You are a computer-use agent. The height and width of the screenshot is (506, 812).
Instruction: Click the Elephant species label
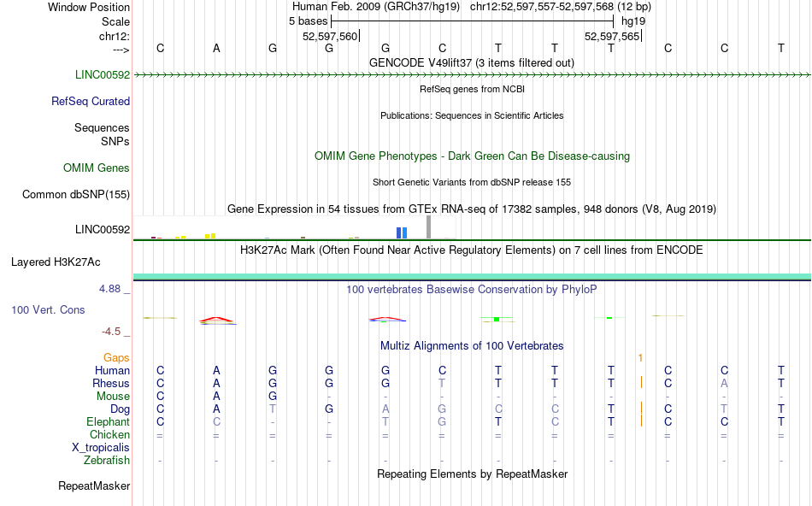tap(108, 421)
